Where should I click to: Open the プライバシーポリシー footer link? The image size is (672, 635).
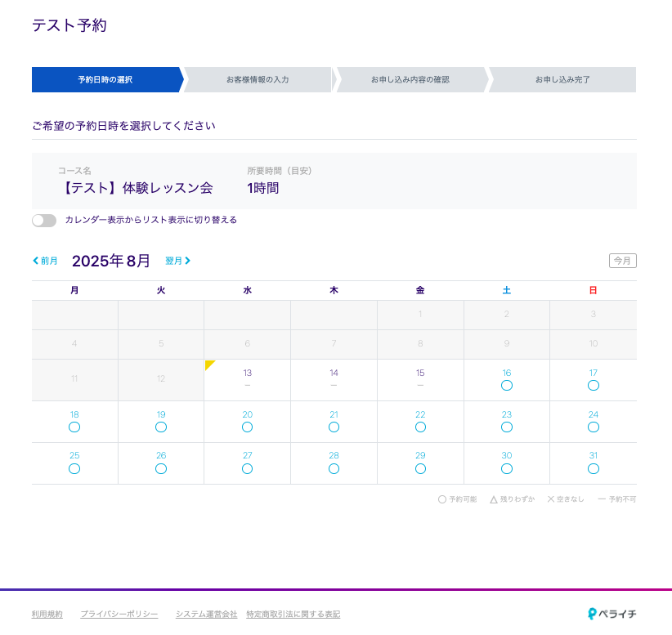coord(119,615)
